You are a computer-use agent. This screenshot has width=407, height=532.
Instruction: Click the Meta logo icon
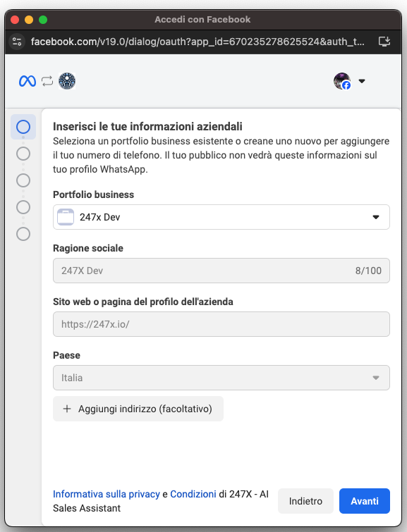coord(28,81)
